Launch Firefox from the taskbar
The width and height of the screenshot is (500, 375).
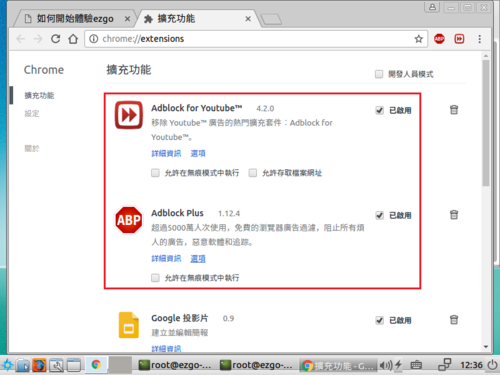point(39,365)
